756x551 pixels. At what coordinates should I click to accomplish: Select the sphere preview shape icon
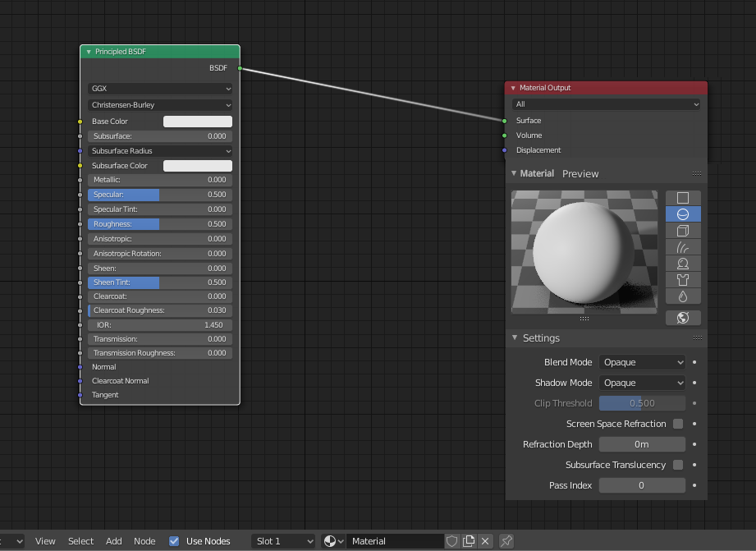click(683, 214)
